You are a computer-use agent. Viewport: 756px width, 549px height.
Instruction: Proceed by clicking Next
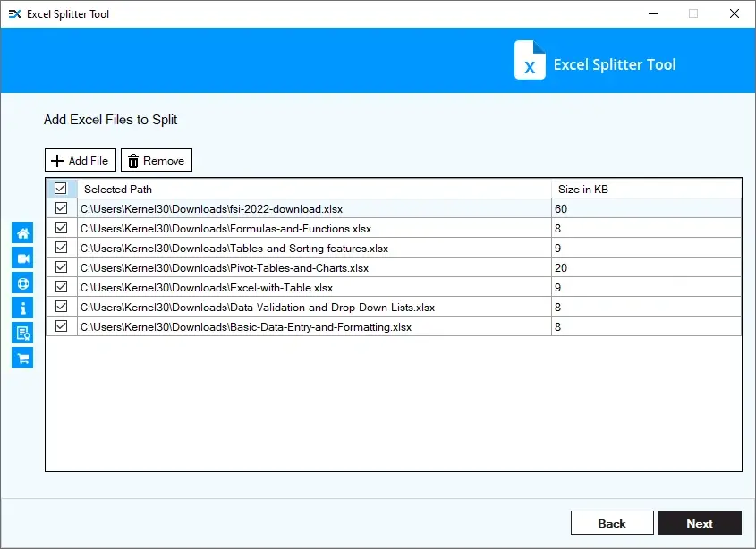(x=700, y=522)
